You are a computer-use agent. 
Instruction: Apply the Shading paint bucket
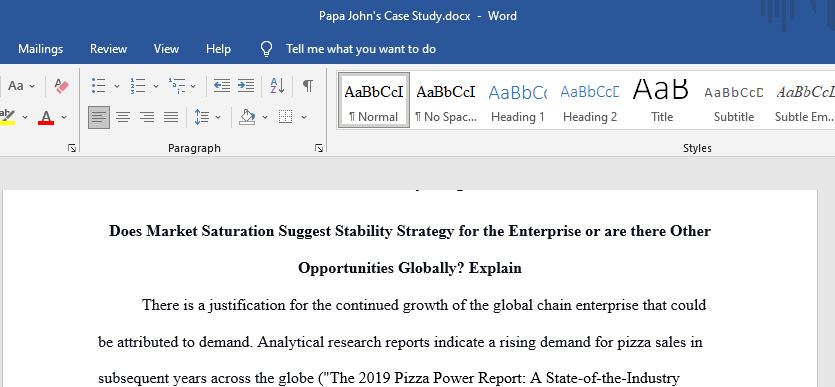pos(247,117)
